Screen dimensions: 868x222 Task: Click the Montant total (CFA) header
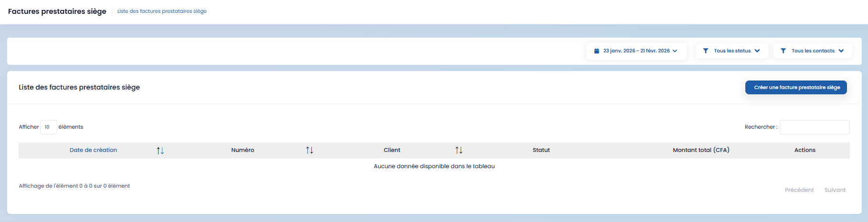tap(701, 150)
